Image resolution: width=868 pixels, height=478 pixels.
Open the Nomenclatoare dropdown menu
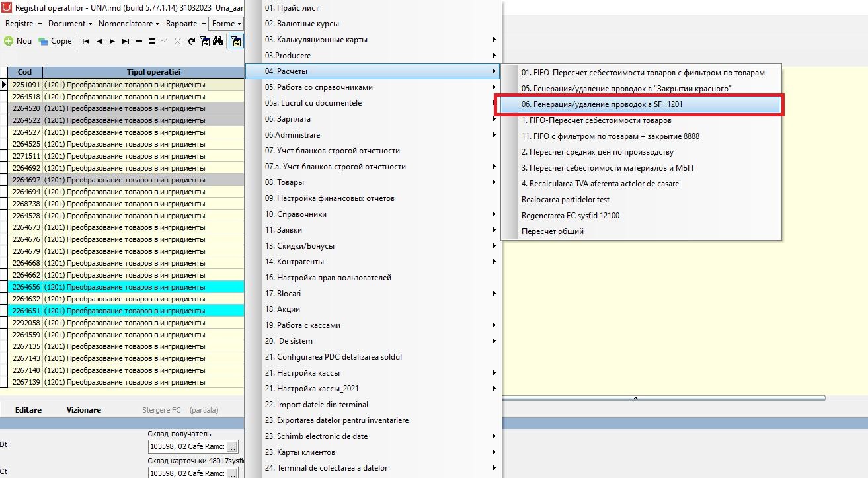pos(129,24)
